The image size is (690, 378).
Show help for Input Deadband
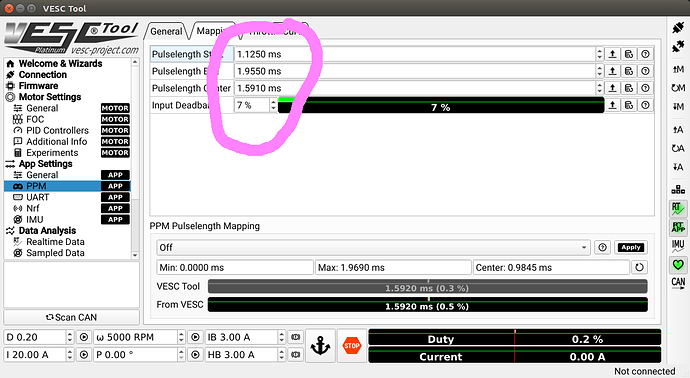pos(645,105)
